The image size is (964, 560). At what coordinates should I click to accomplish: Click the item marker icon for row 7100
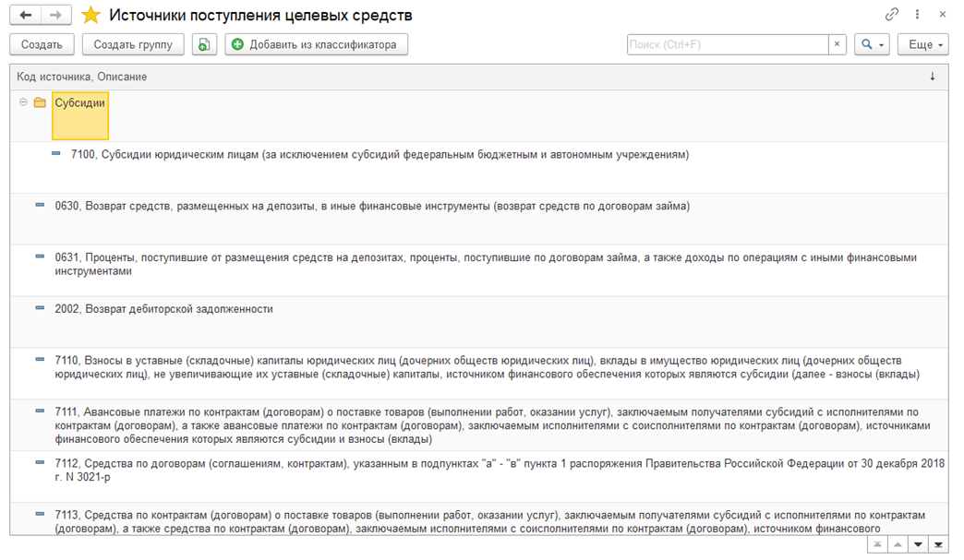click(56, 153)
